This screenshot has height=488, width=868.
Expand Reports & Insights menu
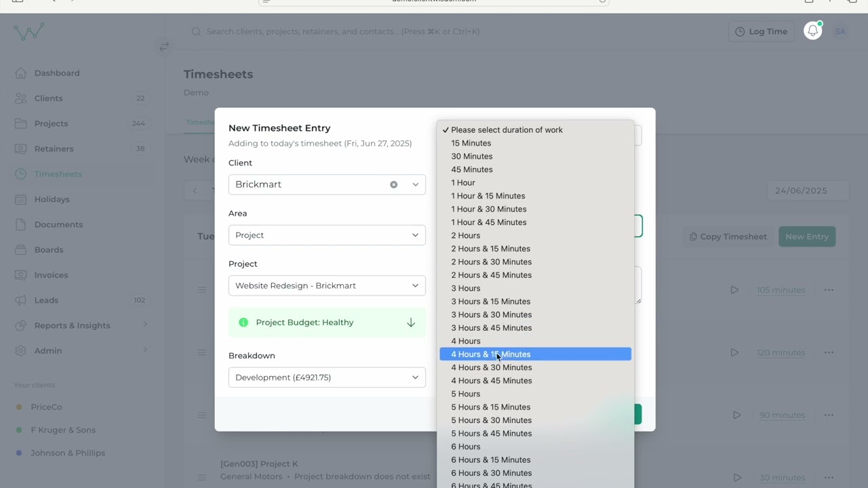tap(81, 325)
